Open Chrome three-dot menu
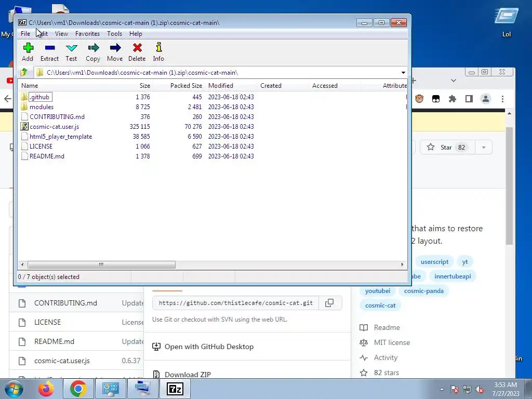This screenshot has width=532, height=399. click(502, 99)
